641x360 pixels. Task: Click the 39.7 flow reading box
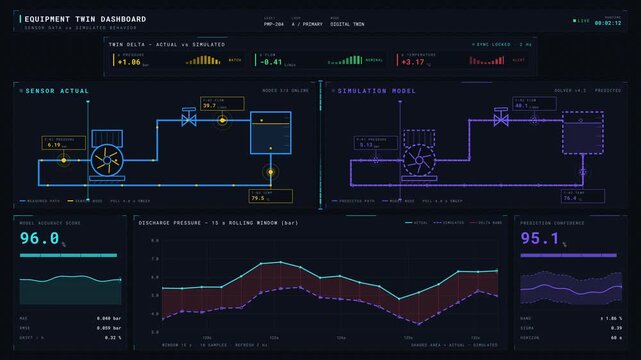pyautogui.click(x=222, y=104)
